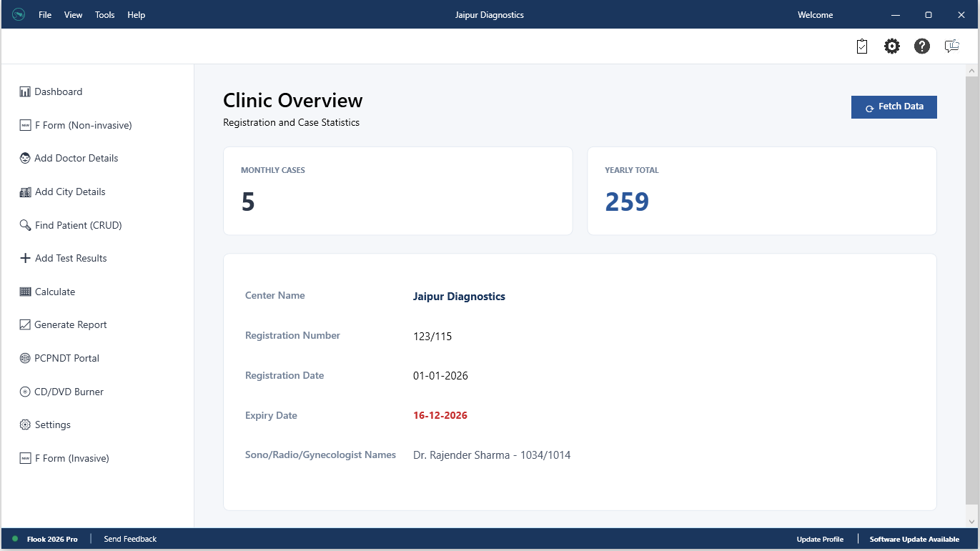Open the gear settings icon in top toolbar
The height and width of the screenshot is (551, 980).
tap(892, 46)
